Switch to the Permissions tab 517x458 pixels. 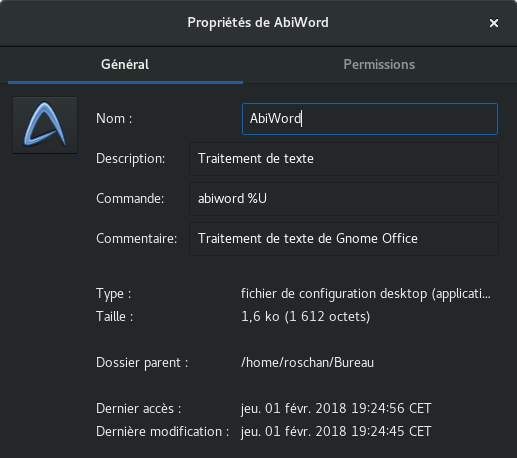click(x=379, y=65)
